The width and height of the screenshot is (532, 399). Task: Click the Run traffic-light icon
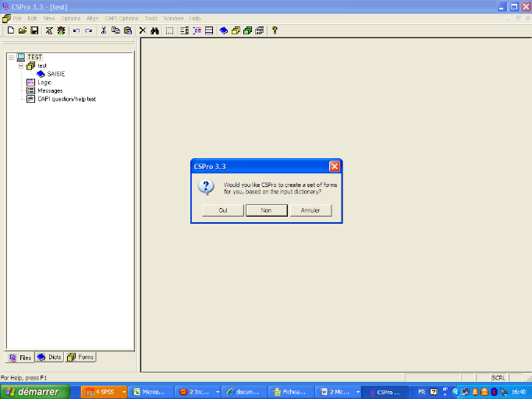61,30
